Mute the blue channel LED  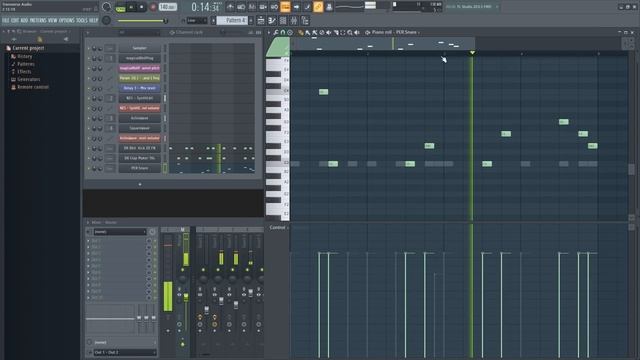point(89,88)
